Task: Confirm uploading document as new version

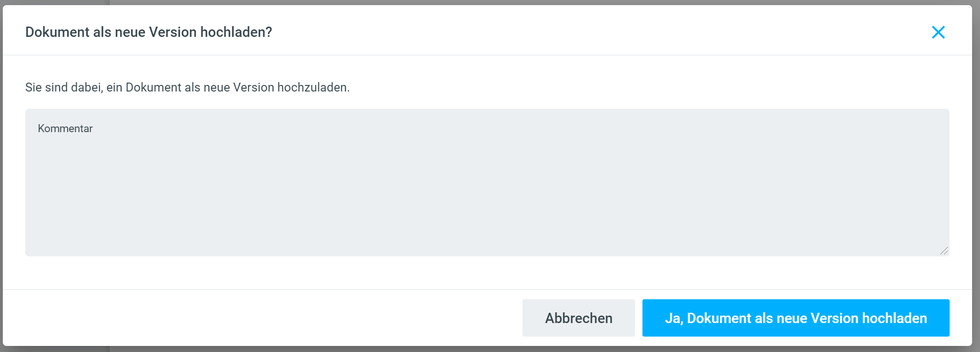Action: pyautogui.click(x=796, y=318)
